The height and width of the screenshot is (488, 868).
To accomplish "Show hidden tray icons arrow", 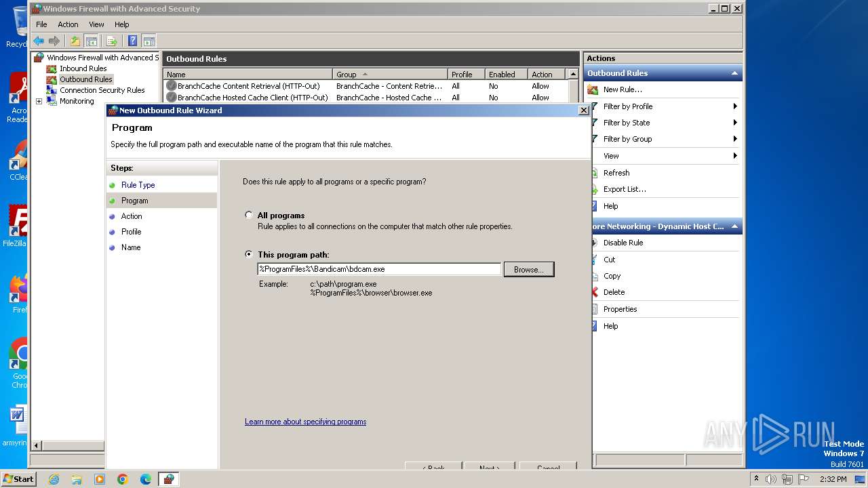I will [x=757, y=479].
